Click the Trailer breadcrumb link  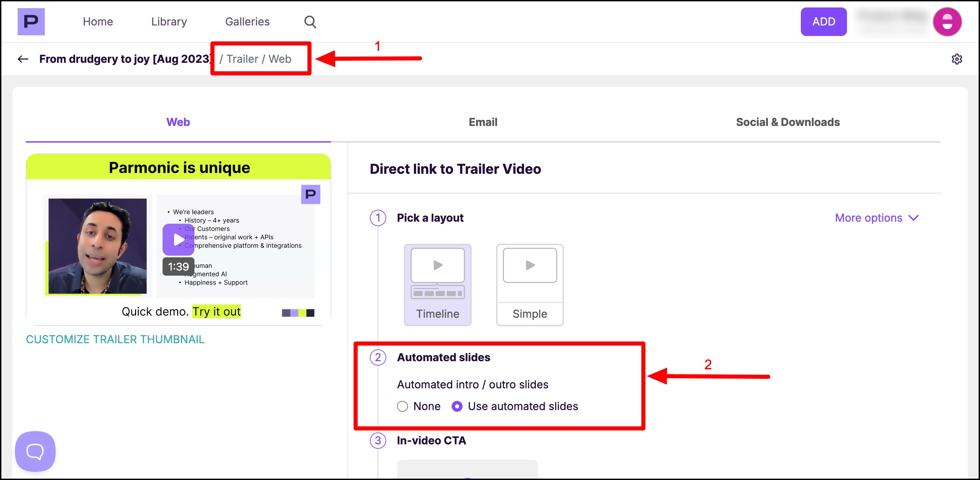point(242,59)
